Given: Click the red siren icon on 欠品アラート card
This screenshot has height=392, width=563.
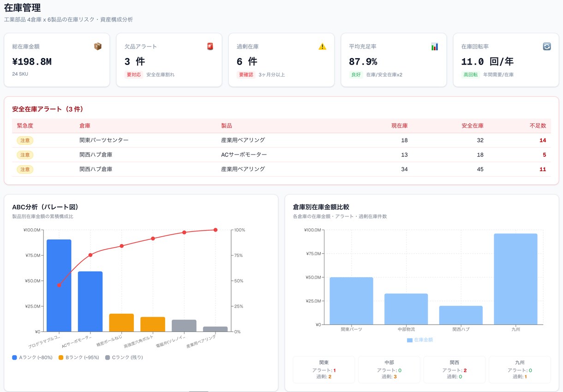Looking at the screenshot, I should pyautogui.click(x=210, y=47).
